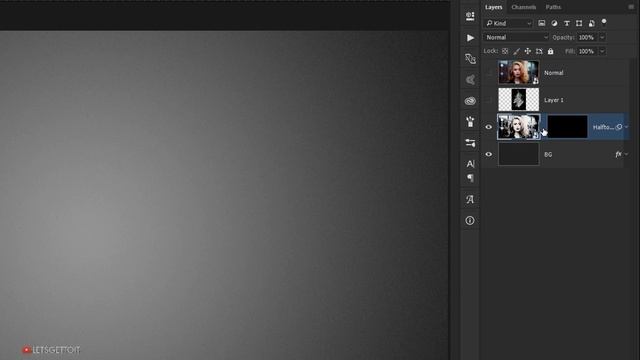Open the Opacity slider dropdown arrow
The width and height of the screenshot is (640, 360).
click(x=602, y=37)
